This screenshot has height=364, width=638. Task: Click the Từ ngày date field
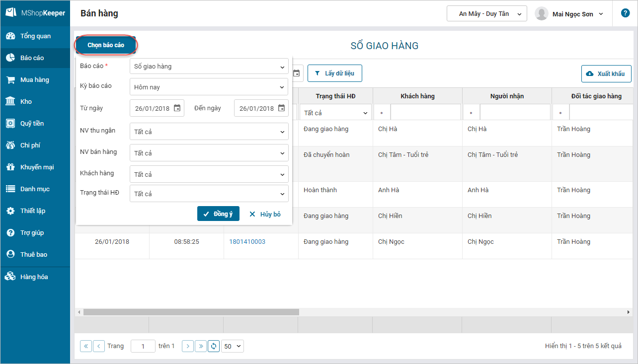[157, 108]
